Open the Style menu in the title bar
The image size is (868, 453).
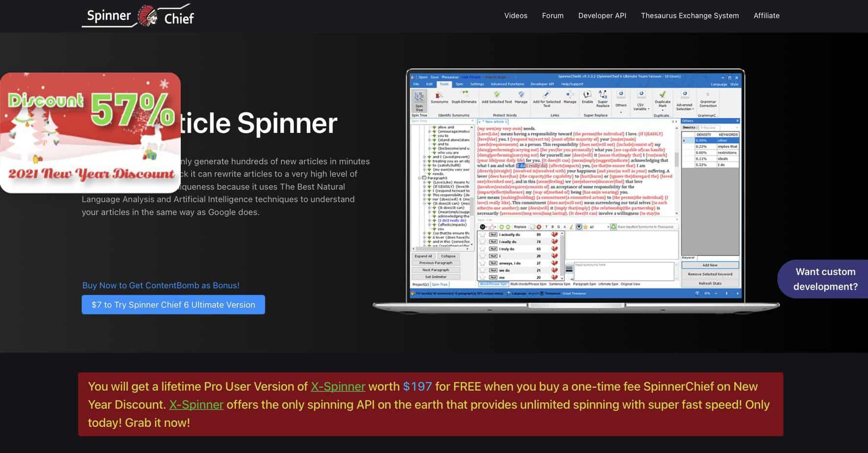[x=734, y=84]
